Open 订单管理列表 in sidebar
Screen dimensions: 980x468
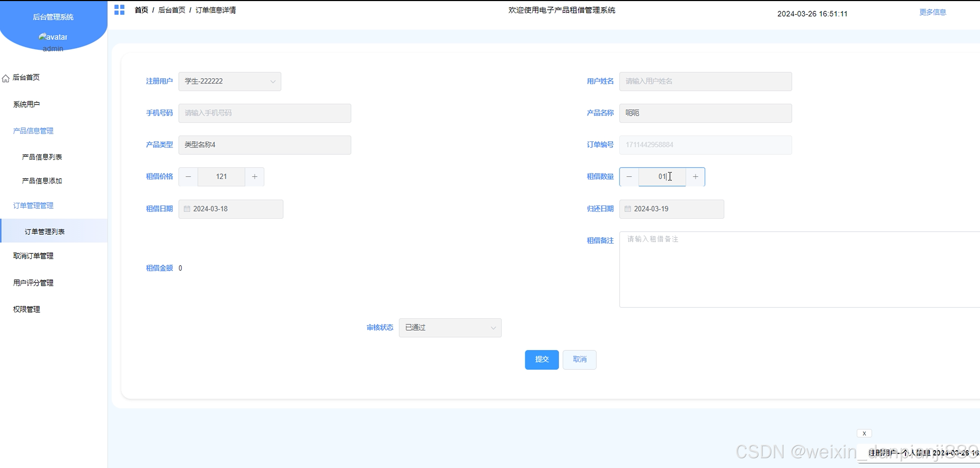pos(44,232)
